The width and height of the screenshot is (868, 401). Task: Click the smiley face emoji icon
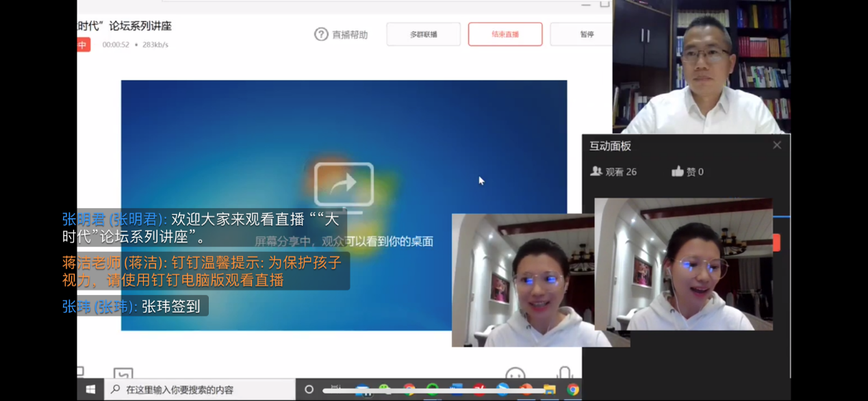coord(515,374)
